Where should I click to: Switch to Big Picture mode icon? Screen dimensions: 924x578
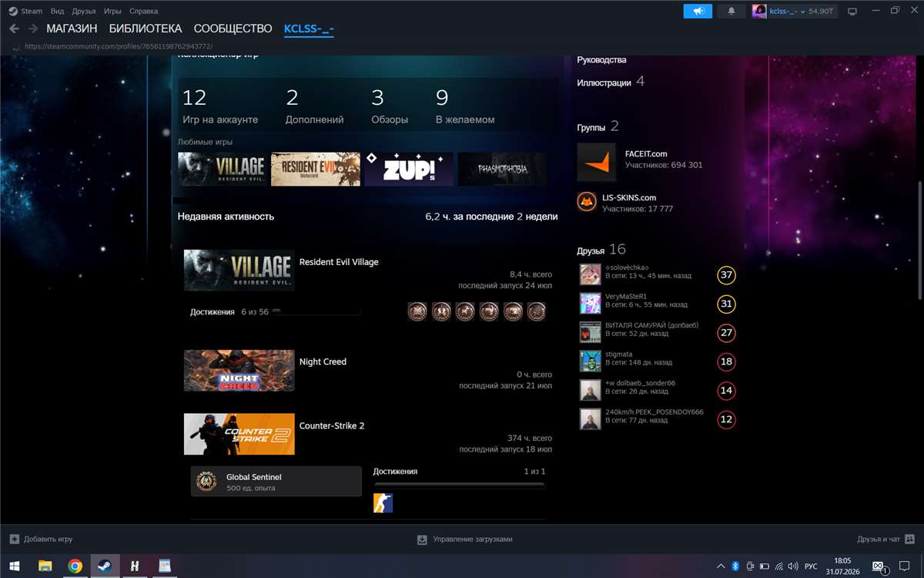852,11
